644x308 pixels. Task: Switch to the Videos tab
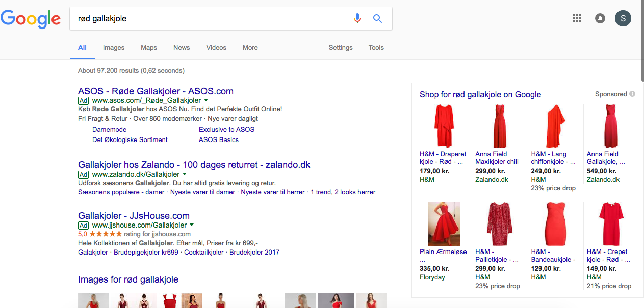[x=216, y=48]
